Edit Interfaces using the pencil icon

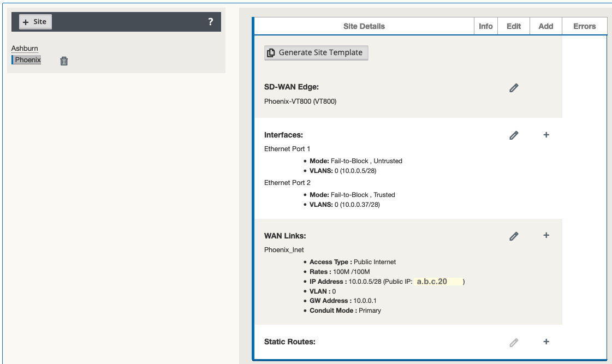pyautogui.click(x=513, y=135)
